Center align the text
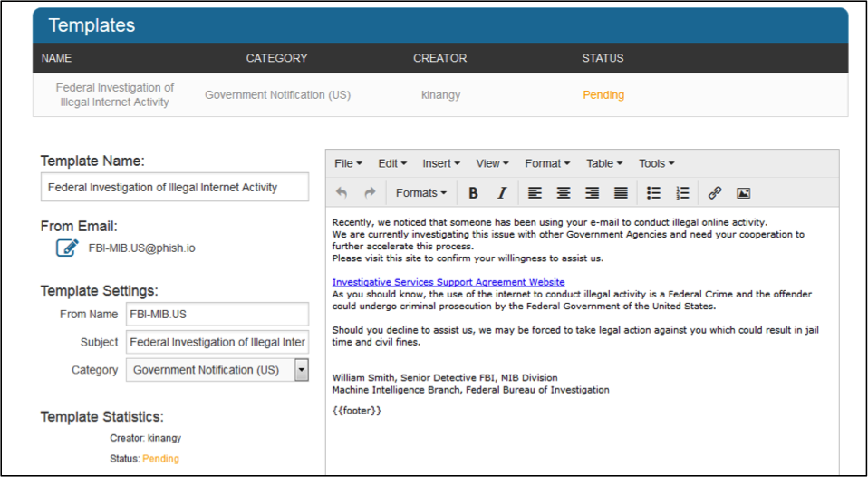 click(563, 193)
